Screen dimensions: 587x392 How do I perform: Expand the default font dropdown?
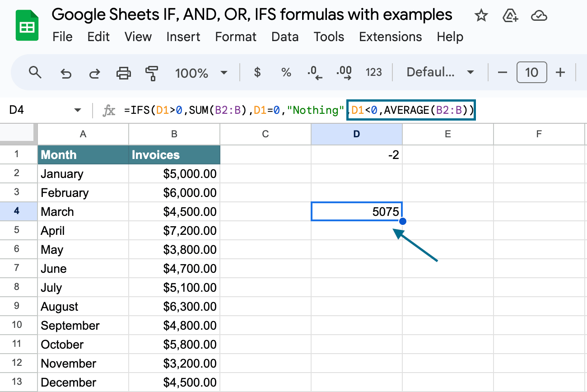pos(440,72)
